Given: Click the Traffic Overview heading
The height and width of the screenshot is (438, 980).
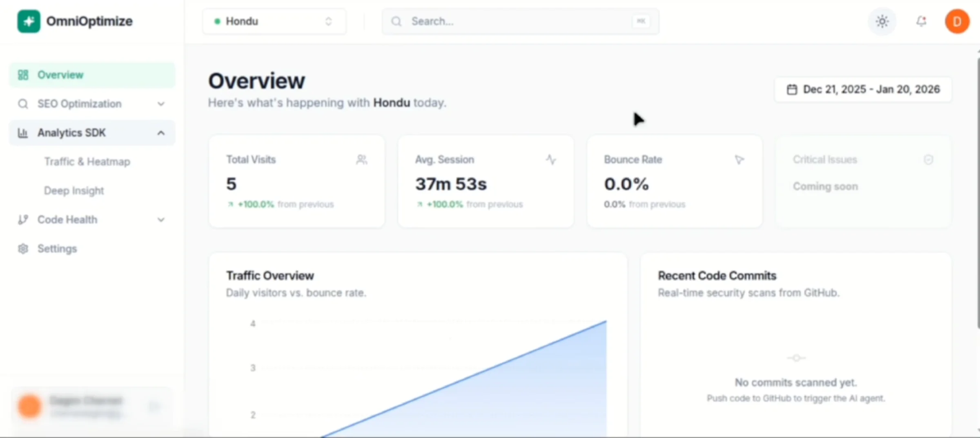Looking at the screenshot, I should pos(270,276).
